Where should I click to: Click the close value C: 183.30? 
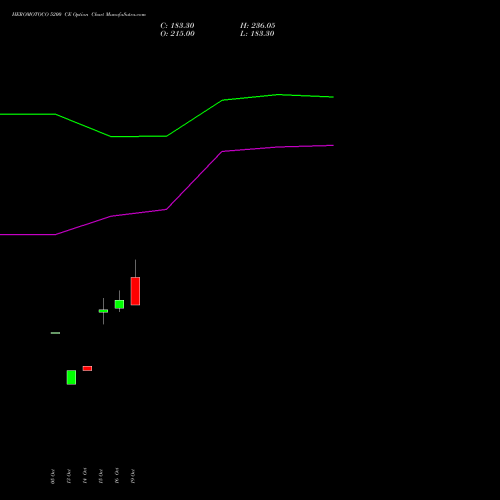(177, 26)
